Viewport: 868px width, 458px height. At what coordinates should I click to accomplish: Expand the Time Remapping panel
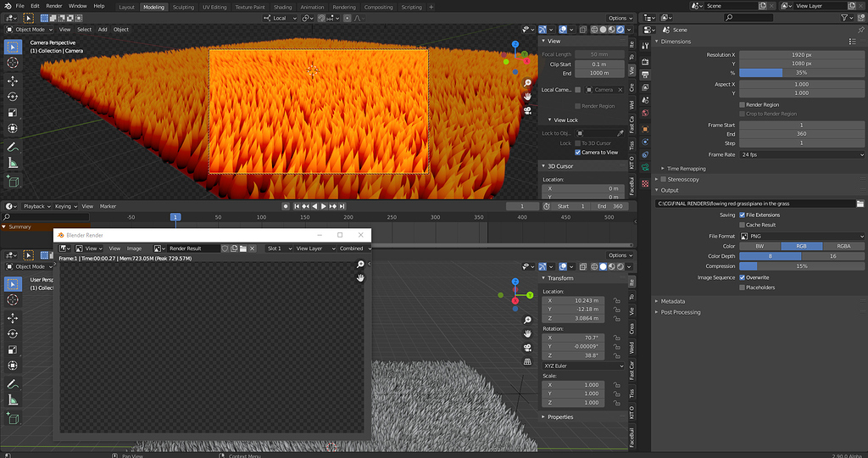(687, 169)
